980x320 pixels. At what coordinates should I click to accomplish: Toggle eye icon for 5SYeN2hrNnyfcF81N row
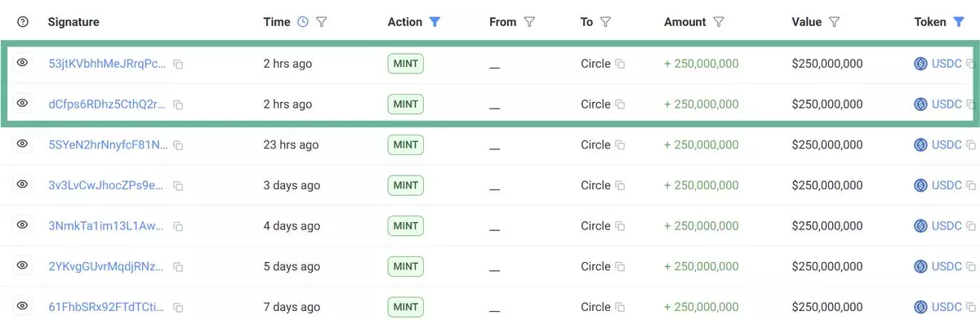click(x=23, y=144)
